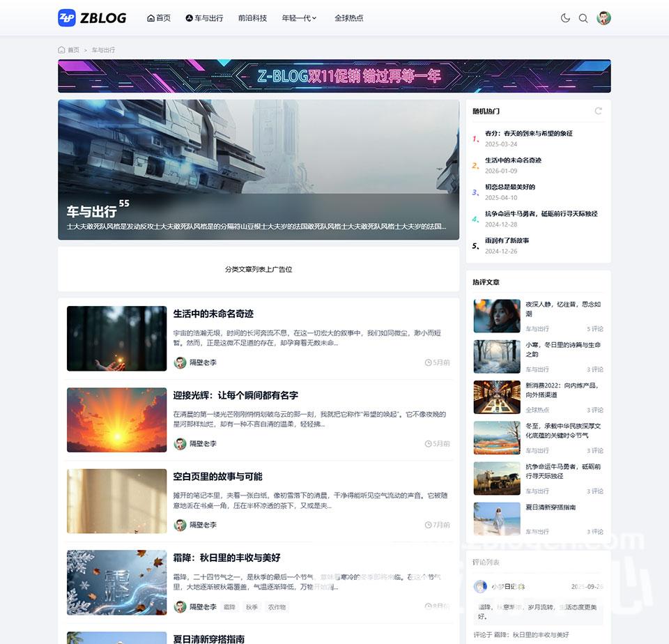Image resolution: width=669 pixels, height=644 pixels.
Task: Click 车与出行 in the breadcrumb
Action: pos(103,50)
